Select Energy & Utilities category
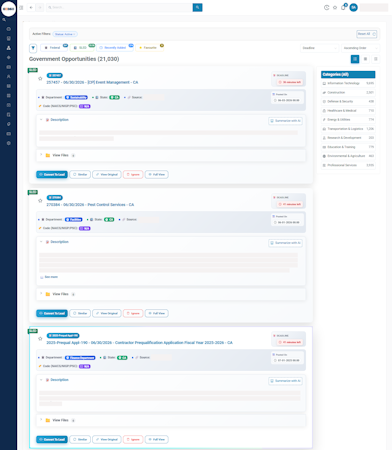Image resolution: width=392 pixels, height=450 pixels. click(348, 120)
